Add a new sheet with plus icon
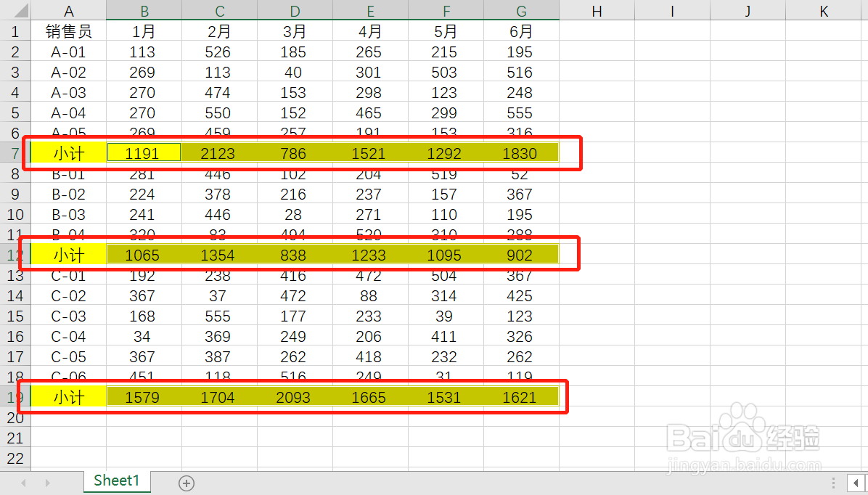868x495 pixels. [x=187, y=483]
